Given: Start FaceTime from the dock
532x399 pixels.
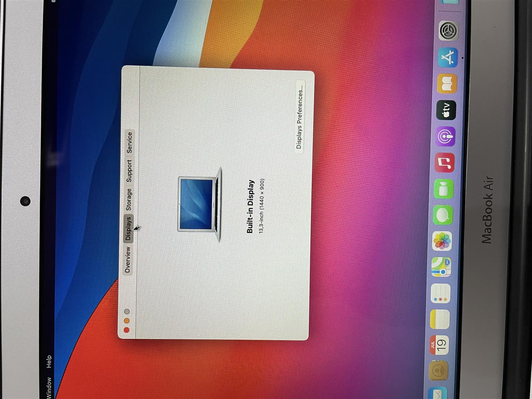Looking at the screenshot, I should tap(444, 189).
